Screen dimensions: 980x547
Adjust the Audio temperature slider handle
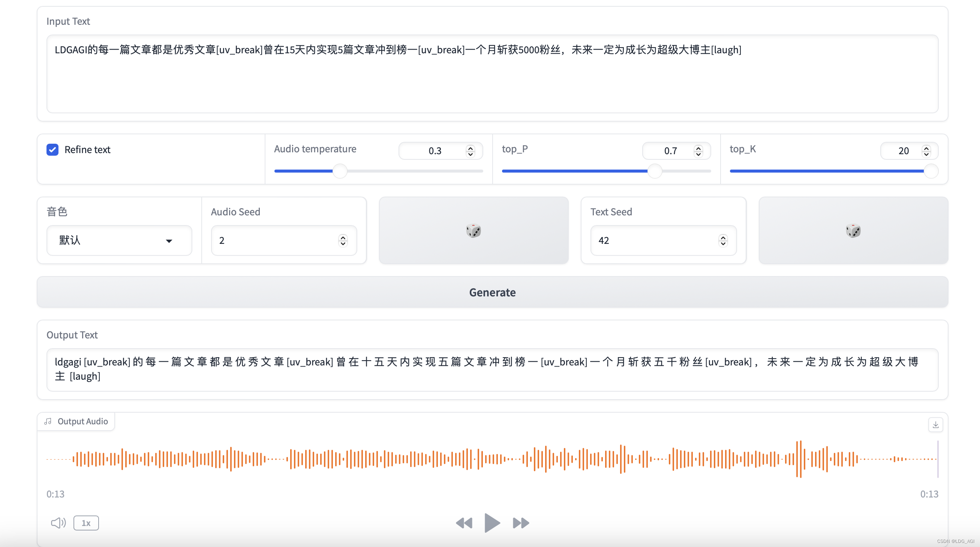[x=340, y=171]
